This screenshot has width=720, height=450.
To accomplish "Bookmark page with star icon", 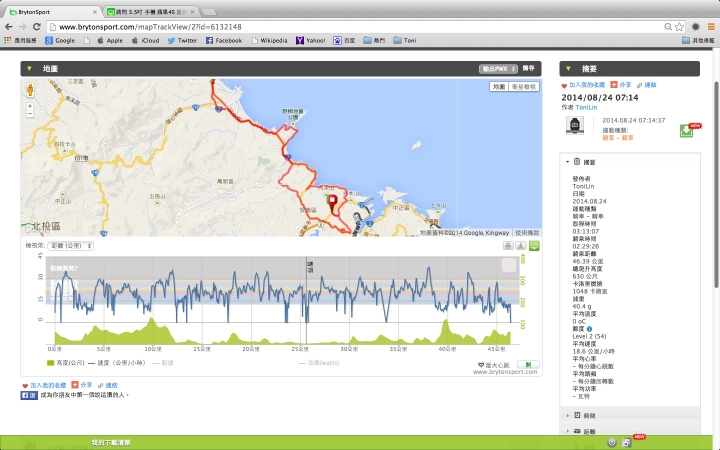I will tap(679, 27).
